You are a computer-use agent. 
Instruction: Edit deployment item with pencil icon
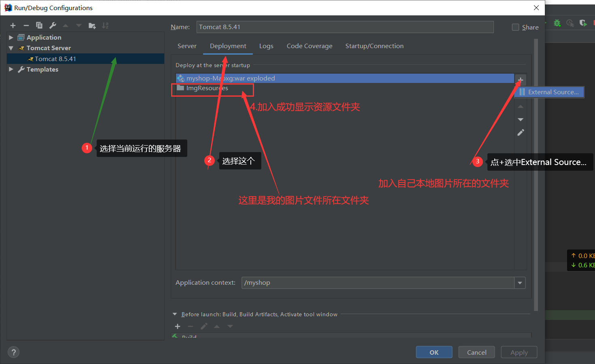tap(521, 133)
